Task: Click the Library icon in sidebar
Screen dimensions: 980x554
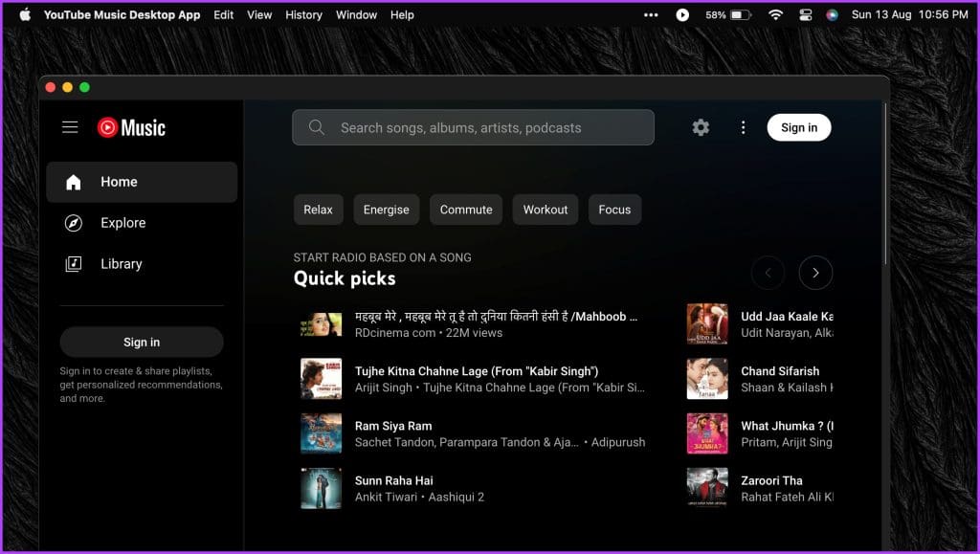Action: pyautogui.click(x=74, y=264)
